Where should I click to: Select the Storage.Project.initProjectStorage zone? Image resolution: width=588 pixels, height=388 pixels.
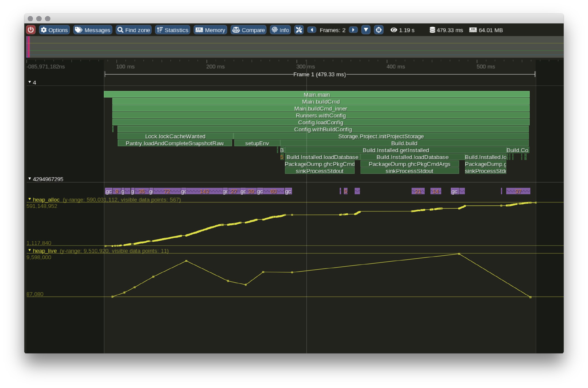click(x=381, y=136)
